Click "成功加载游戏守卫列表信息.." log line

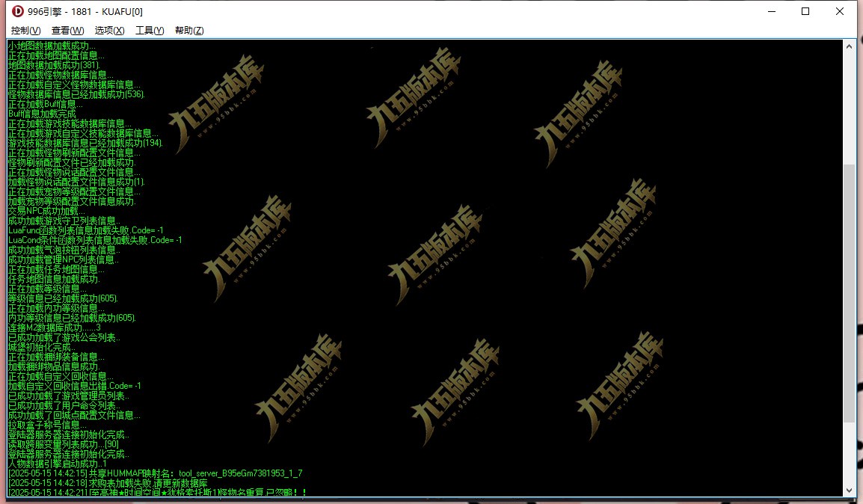click(64, 221)
